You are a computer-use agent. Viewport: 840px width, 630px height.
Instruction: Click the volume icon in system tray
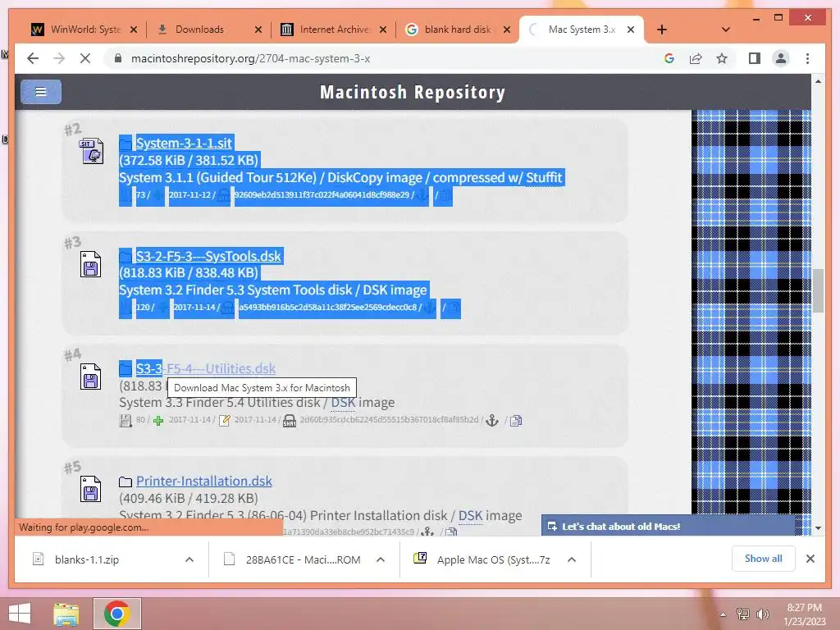762,614
